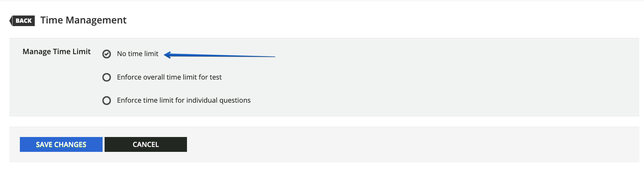Cancel the time management changes

[x=146, y=144]
